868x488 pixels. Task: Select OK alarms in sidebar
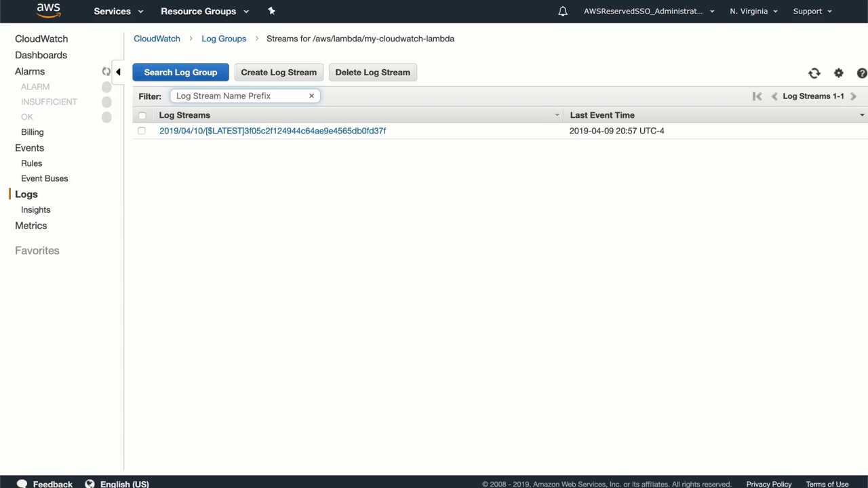27,117
